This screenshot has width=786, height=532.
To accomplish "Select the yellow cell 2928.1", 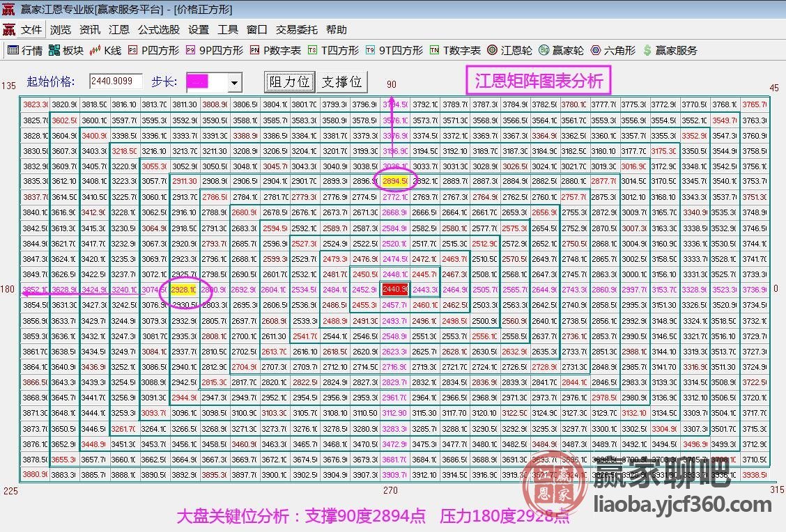I will click(184, 290).
